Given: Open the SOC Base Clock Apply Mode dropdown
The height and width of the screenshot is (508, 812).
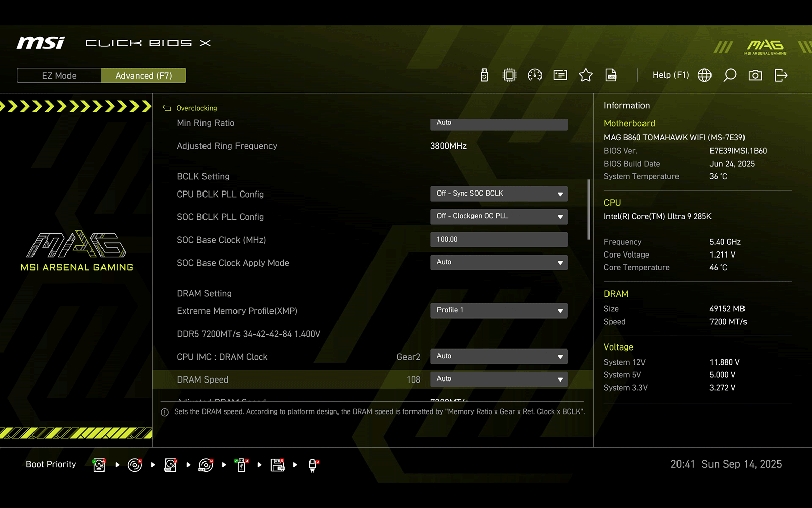Looking at the screenshot, I should coord(499,262).
